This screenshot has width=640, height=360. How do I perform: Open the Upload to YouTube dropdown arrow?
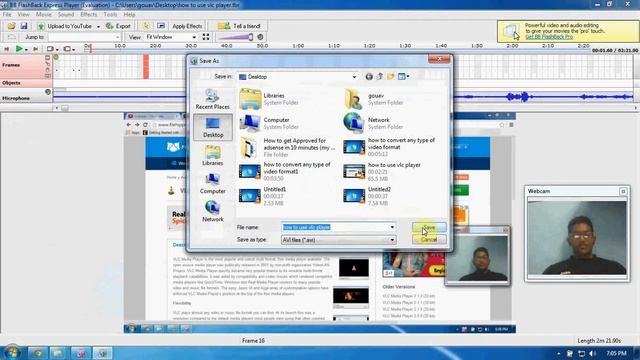click(x=98, y=27)
